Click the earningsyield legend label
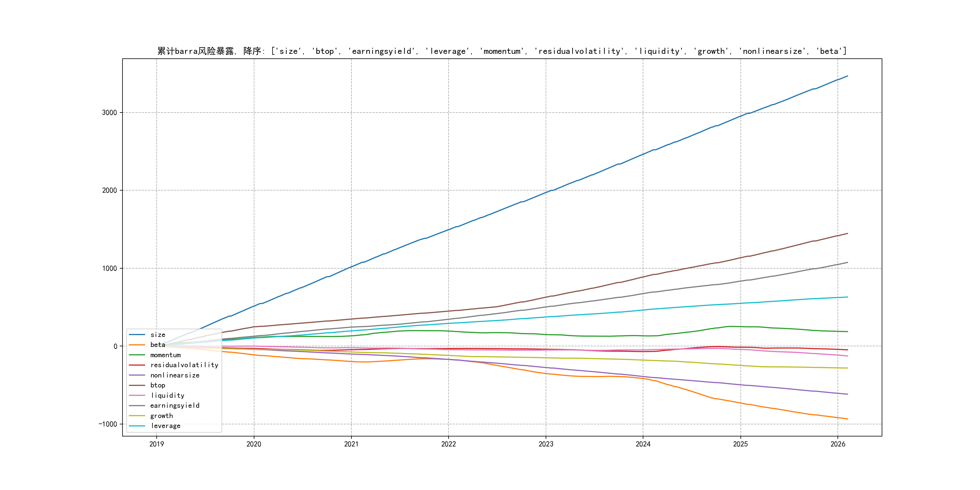Image resolution: width=980 pixels, height=490 pixels. [x=175, y=406]
